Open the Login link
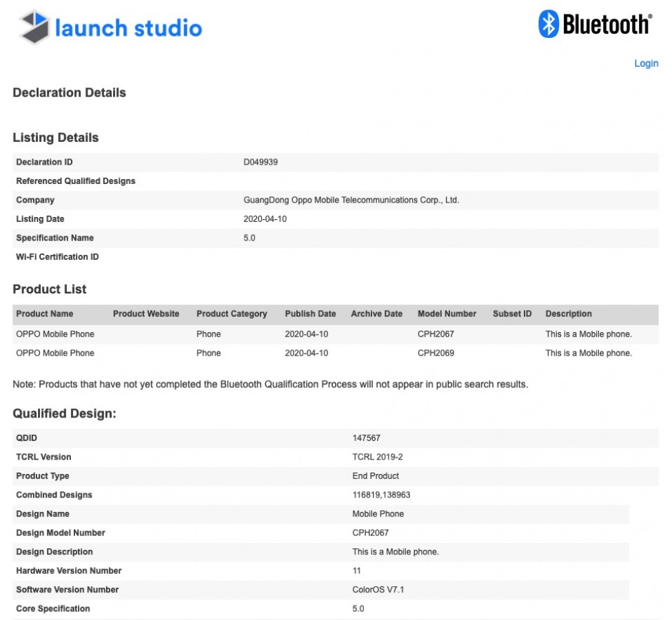 (646, 63)
